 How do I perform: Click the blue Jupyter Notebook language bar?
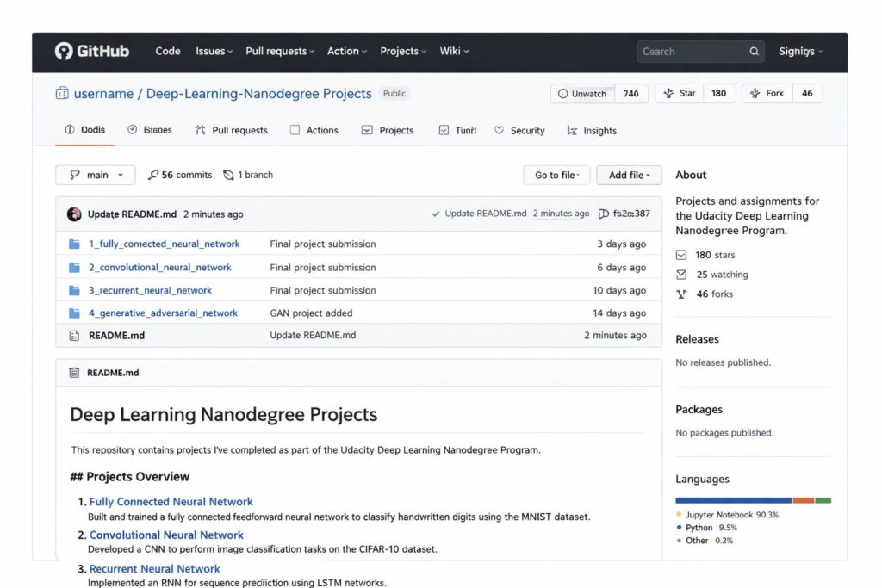[733, 500]
